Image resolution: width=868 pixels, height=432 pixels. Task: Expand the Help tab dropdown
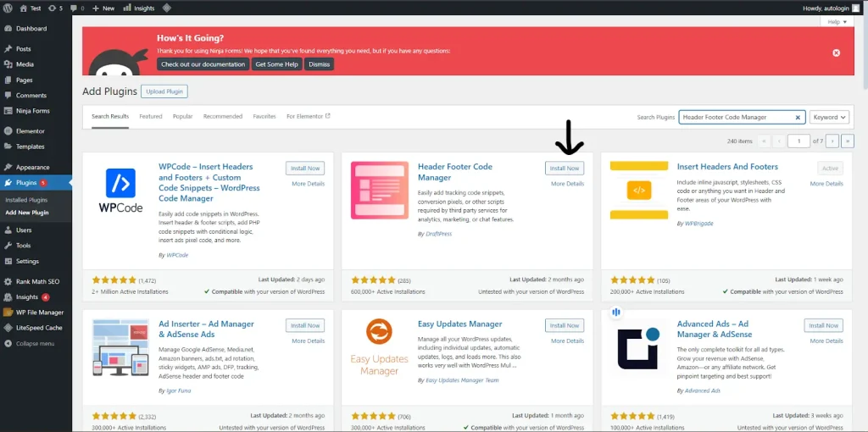coord(837,21)
